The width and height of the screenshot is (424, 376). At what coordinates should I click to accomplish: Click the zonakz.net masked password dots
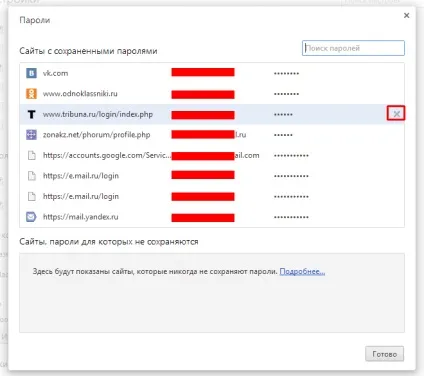(283, 135)
